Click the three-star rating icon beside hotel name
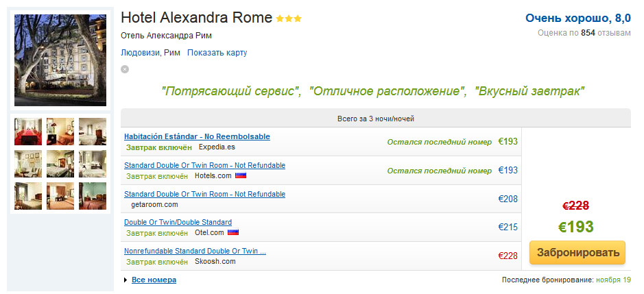This screenshot has height=294, width=644. [289, 19]
